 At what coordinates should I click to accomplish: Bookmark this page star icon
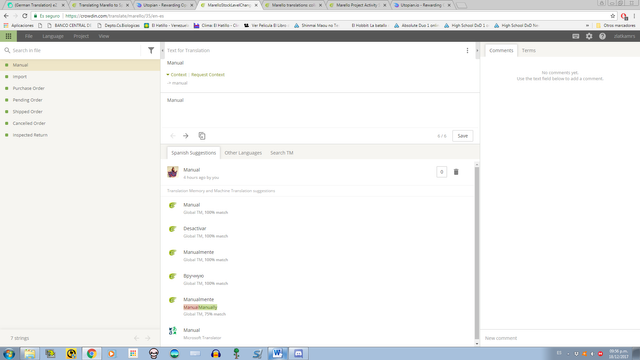(x=613, y=16)
